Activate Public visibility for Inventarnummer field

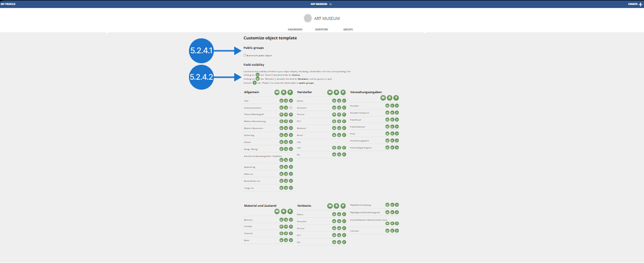tap(291, 108)
